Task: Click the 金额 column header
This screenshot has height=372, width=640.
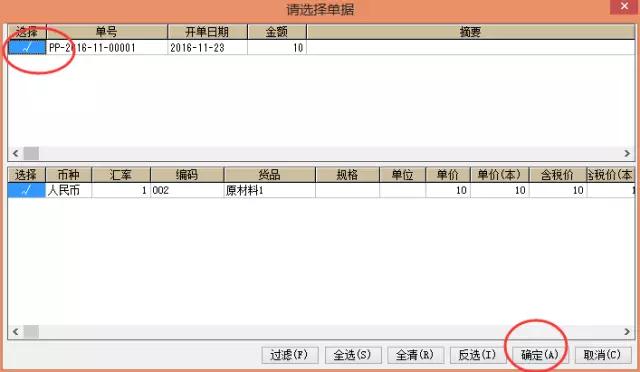Action: click(x=277, y=32)
